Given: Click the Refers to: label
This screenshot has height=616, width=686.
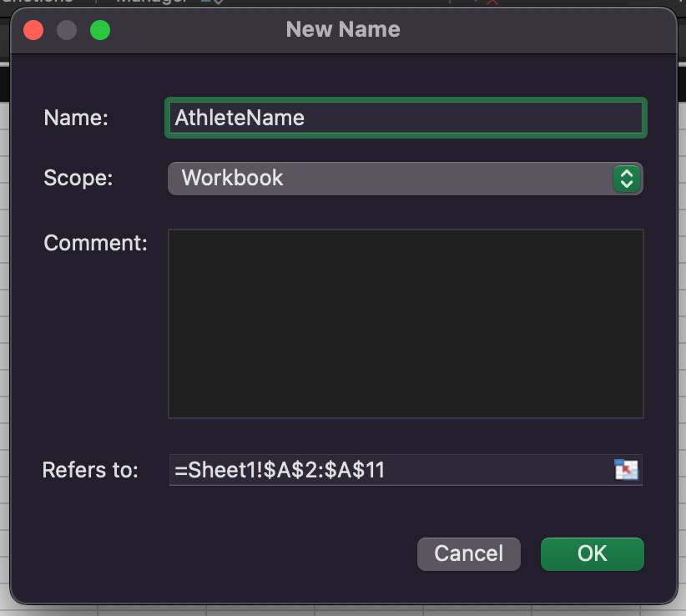Looking at the screenshot, I should 90,470.
